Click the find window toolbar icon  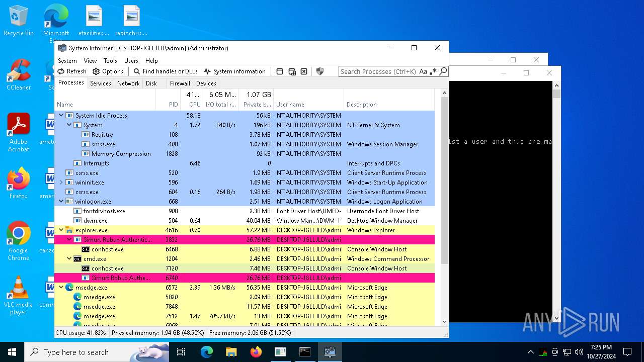click(280, 71)
